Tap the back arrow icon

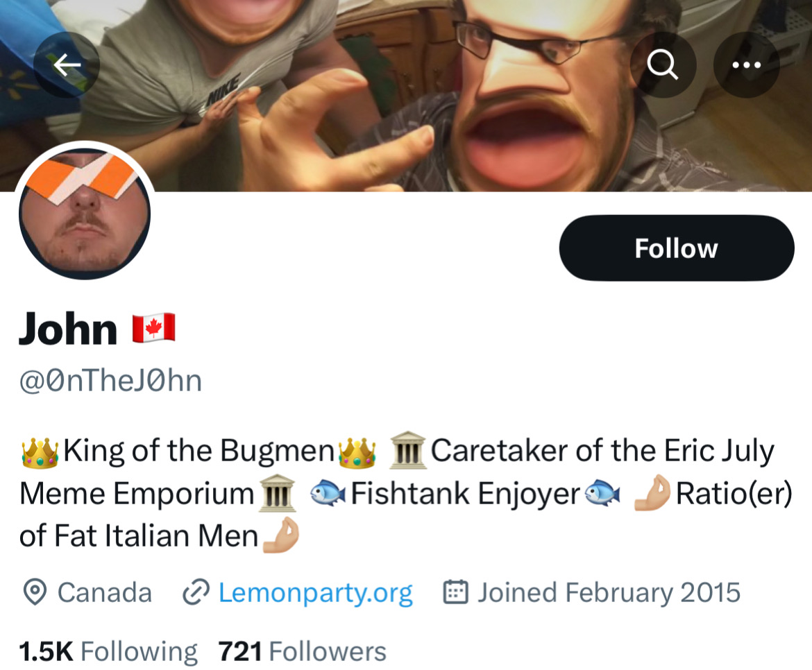67,65
